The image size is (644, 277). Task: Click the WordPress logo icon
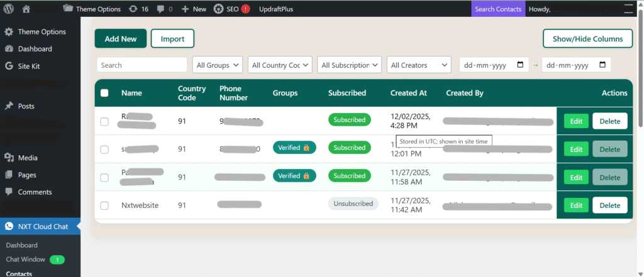tap(9, 9)
